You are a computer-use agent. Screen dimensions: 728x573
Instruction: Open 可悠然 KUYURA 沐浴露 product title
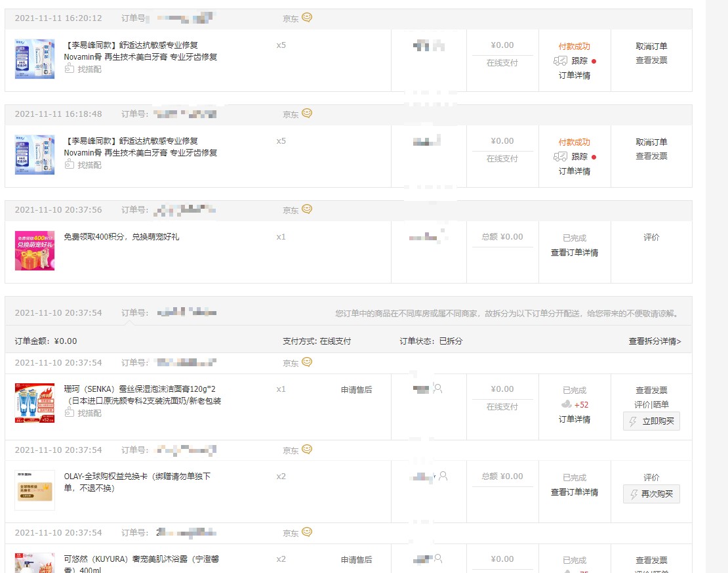coord(142,564)
